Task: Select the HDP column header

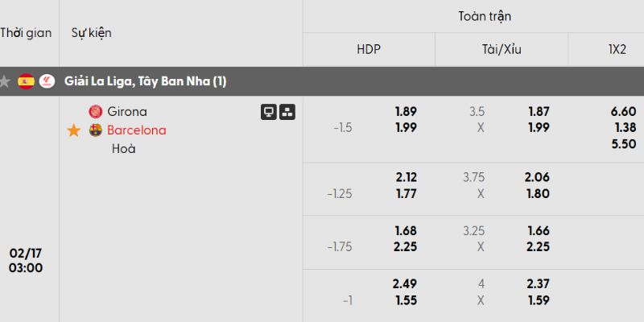Action: (x=369, y=49)
